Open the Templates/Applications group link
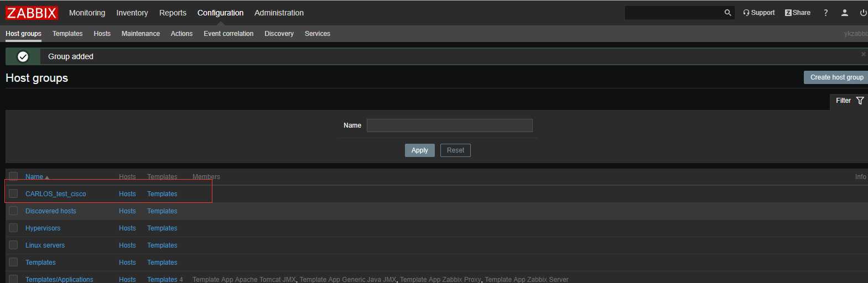 pos(59,279)
